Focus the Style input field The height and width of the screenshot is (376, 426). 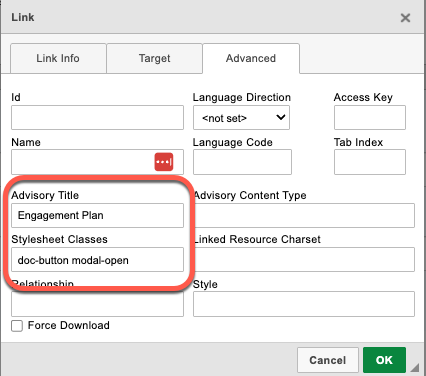pyautogui.click(x=304, y=304)
